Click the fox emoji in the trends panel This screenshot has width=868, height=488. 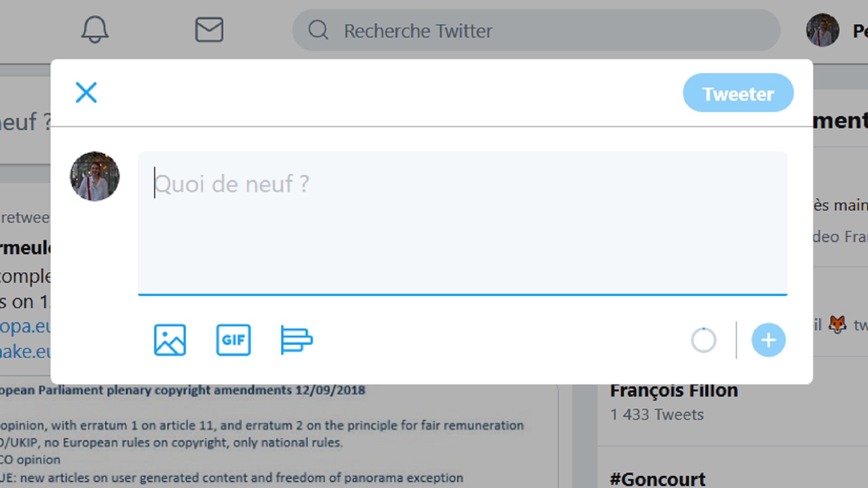pyautogui.click(x=837, y=324)
